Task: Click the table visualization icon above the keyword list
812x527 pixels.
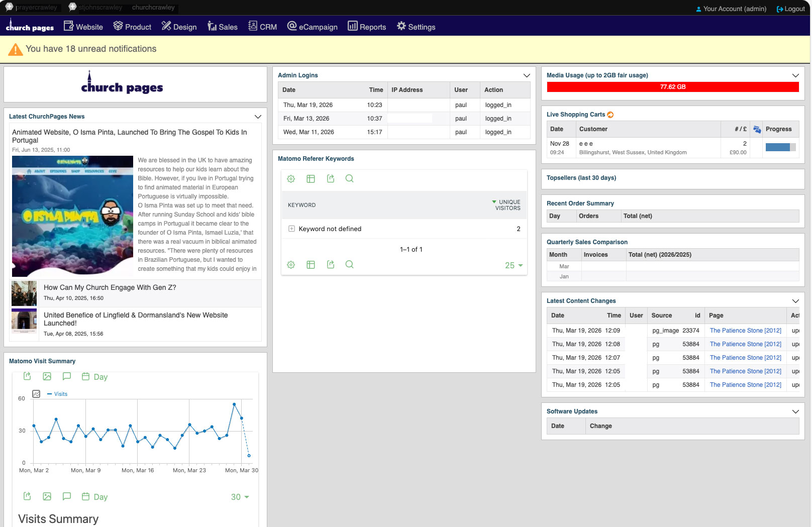Action: 311,179
